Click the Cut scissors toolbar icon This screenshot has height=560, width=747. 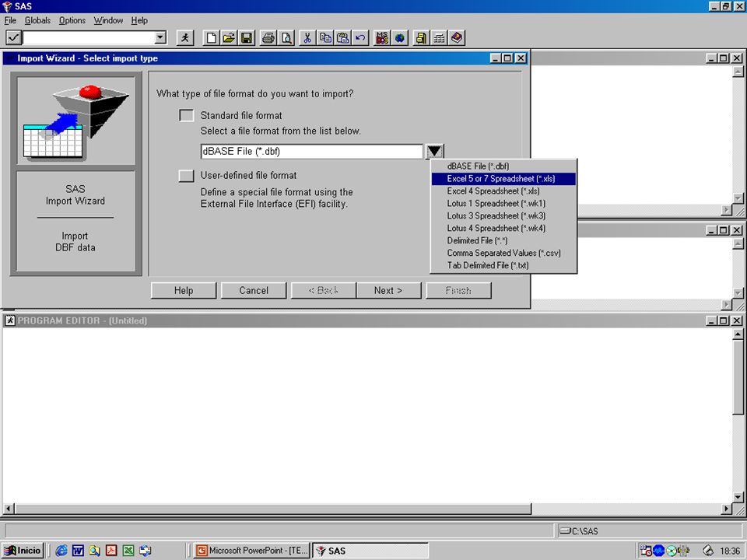point(308,37)
